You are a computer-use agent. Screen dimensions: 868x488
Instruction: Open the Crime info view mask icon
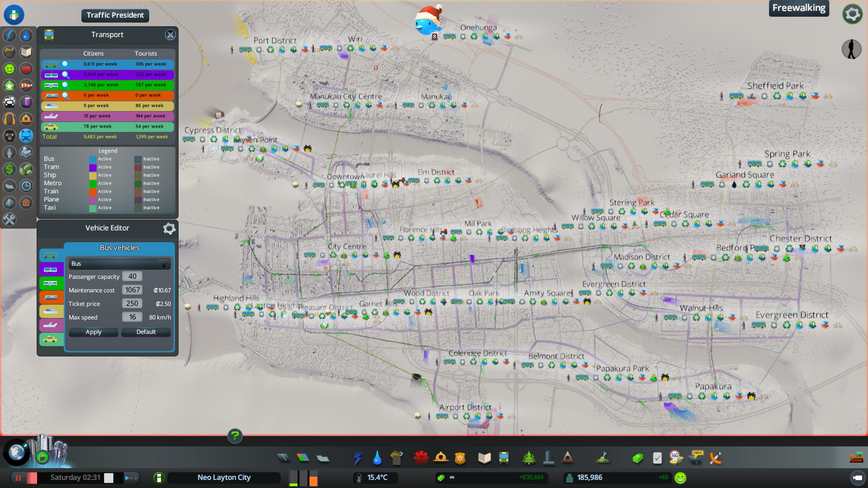[x=9, y=136]
